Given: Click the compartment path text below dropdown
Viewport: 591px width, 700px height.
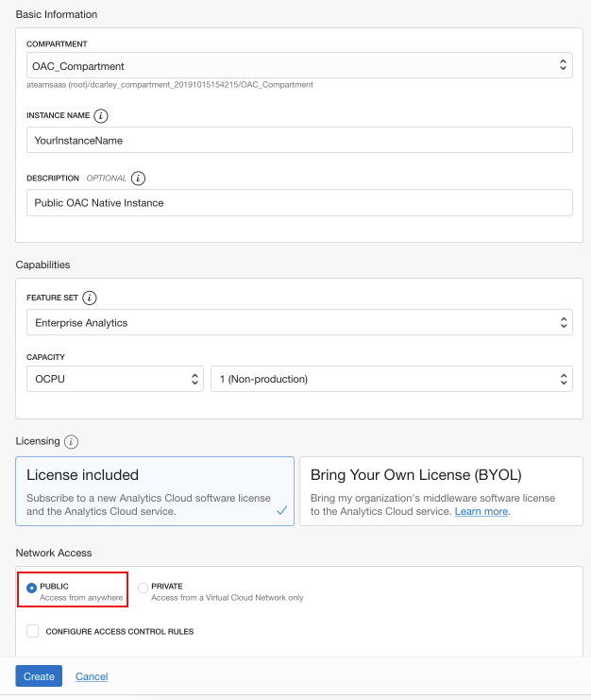Looking at the screenshot, I should 170,85.
